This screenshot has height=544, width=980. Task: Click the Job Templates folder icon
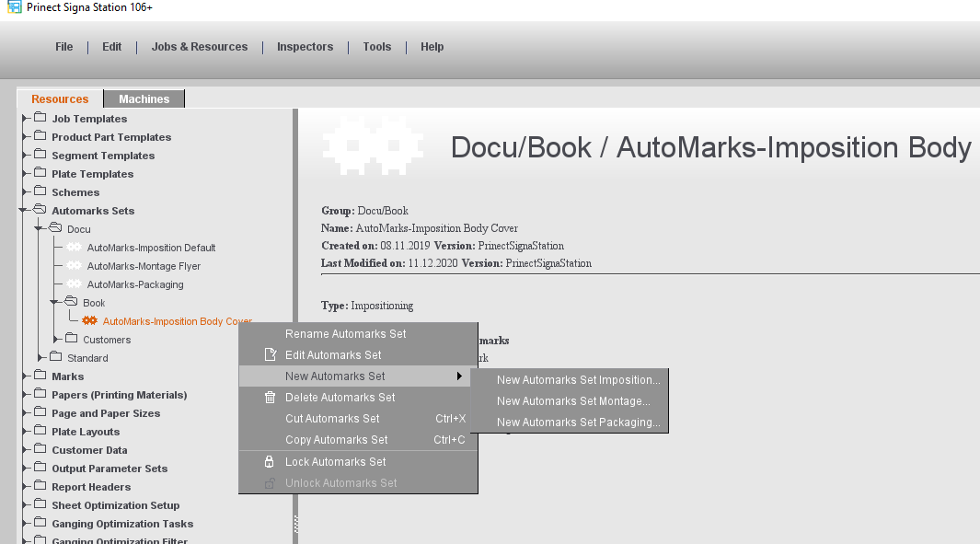click(x=40, y=118)
